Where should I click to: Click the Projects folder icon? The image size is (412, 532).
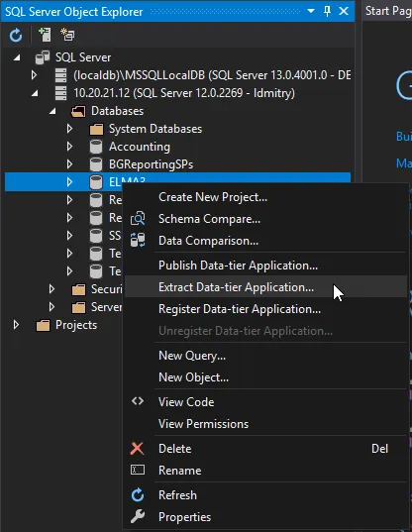[43, 325]
